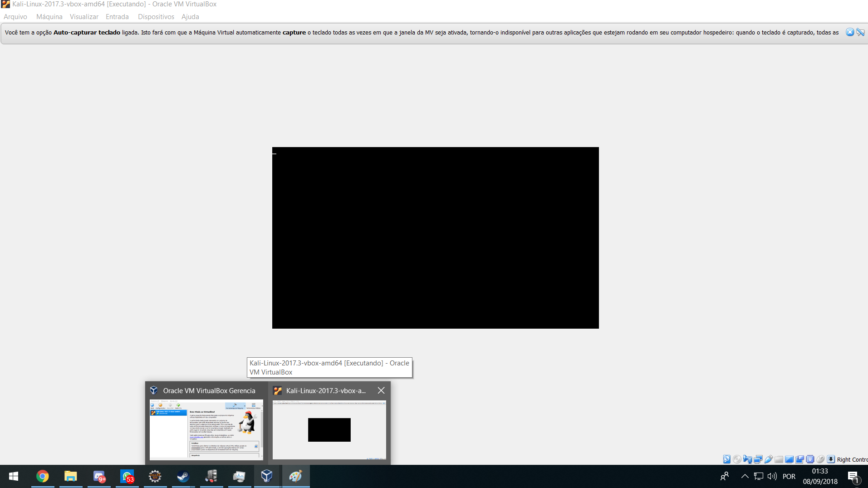Screen dimensions: 868x488
Task: Close the Kali-Linux taskbar preview
Action: [381, 390]
